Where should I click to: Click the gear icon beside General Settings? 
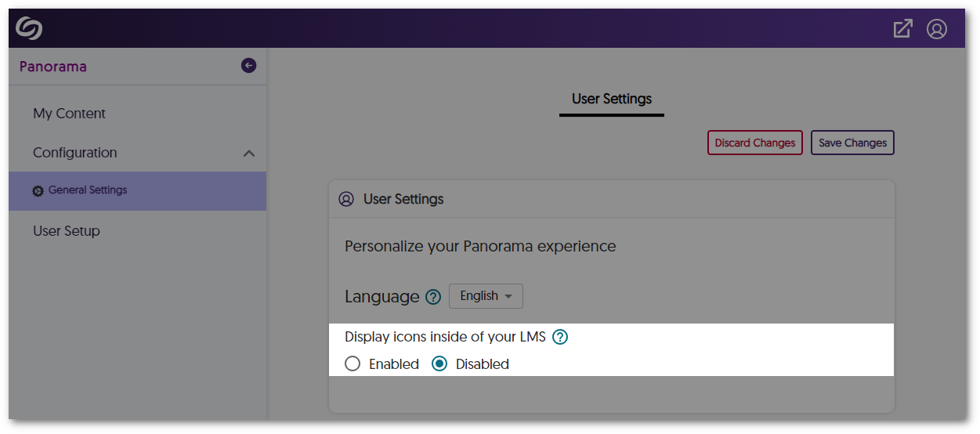(x=38, y=190)
